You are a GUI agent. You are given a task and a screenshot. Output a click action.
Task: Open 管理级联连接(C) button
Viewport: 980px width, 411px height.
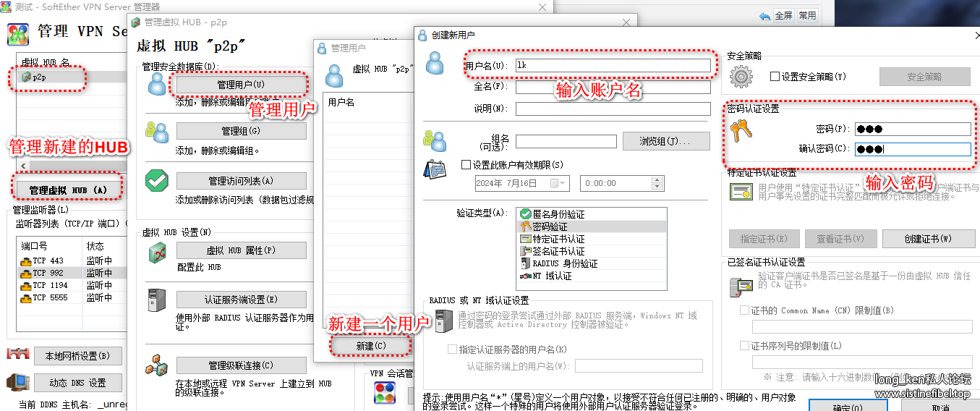[x=241, y=365]
